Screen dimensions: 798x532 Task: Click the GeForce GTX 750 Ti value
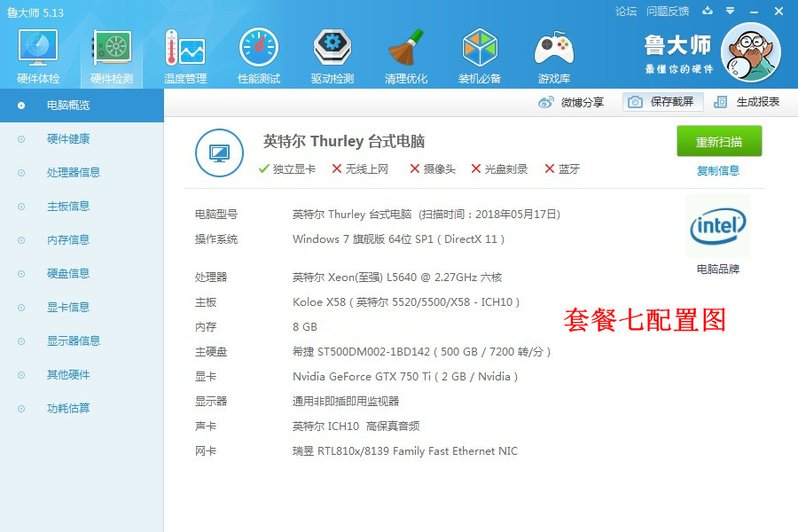point(405,377)
